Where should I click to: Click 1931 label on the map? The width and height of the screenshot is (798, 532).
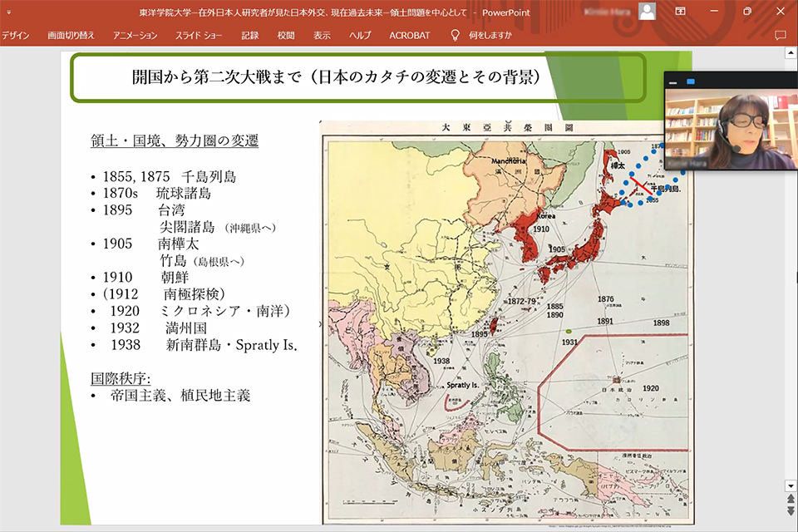[569, 342]
